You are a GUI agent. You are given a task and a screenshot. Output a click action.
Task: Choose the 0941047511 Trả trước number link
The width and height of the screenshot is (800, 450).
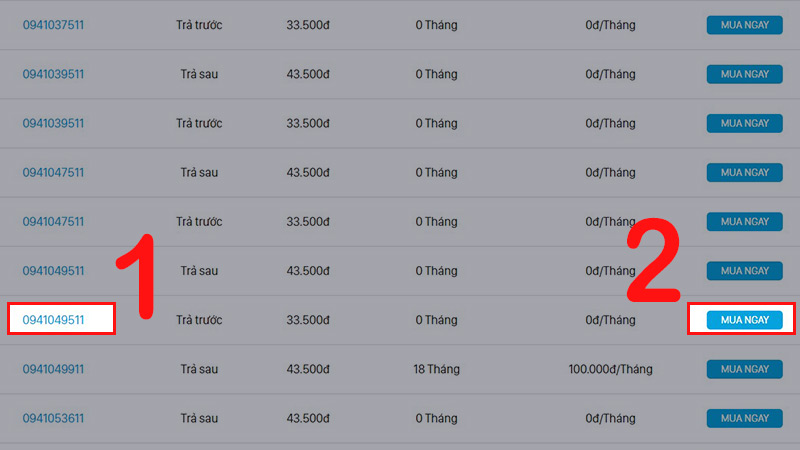[53, 221]
